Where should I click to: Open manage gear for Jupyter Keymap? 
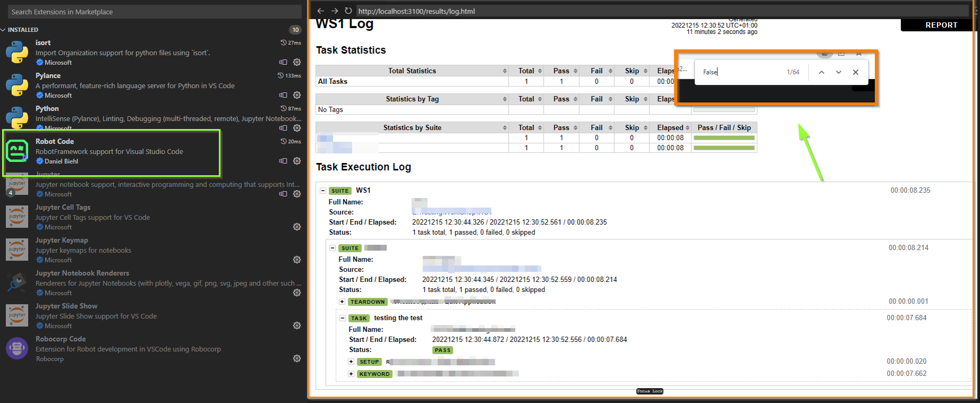(x=297, y=260)
